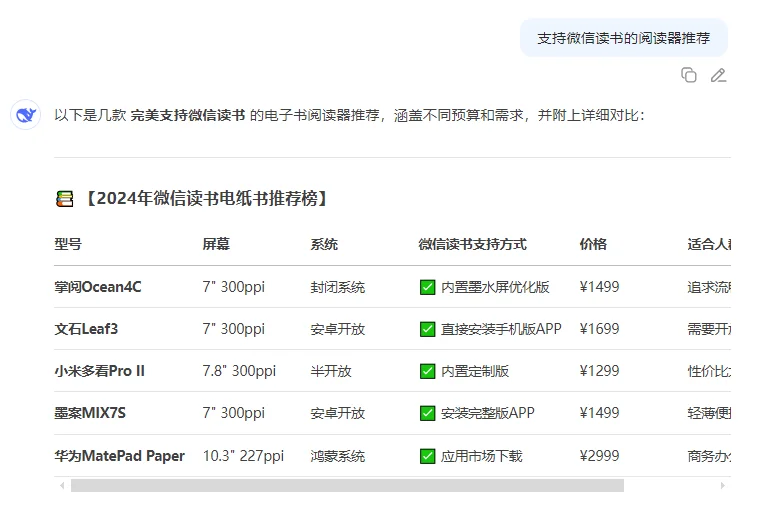770x512 pixels.
Task: Copy the user message with copy icon
Action: point(688,75)
